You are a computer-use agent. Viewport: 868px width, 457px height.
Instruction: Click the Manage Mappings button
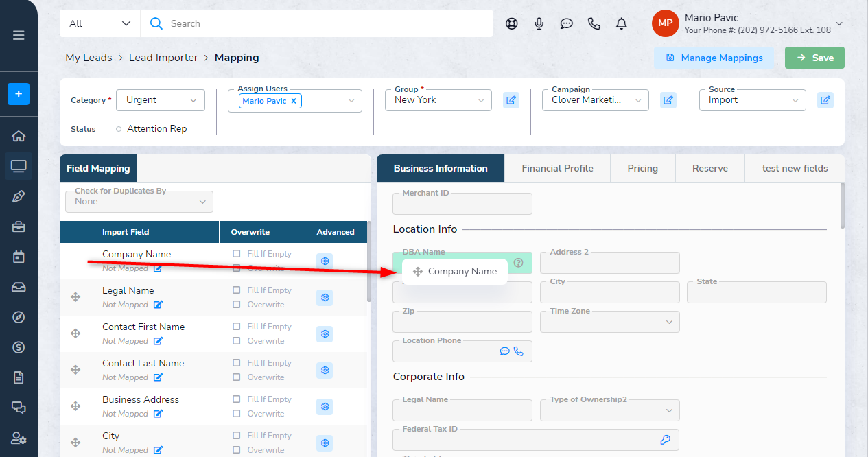pyautogui.click(x=714, y=58)
